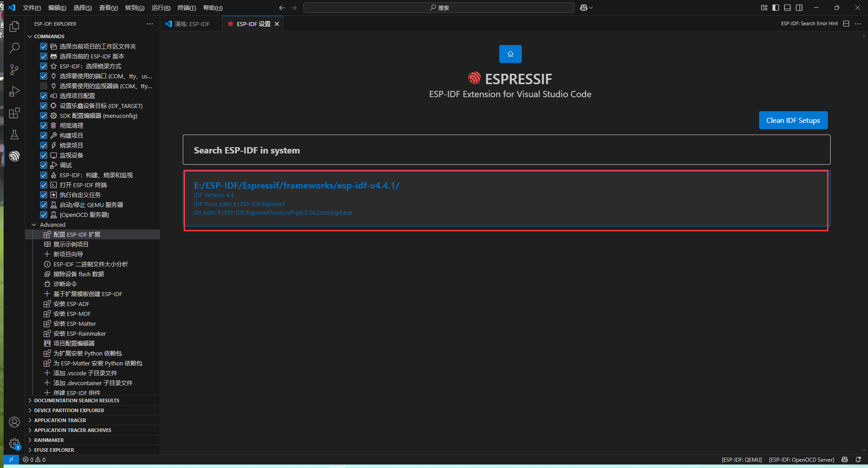The image size is (868, 468).
Task: Click the title bar search field
Action: [439, 8]
